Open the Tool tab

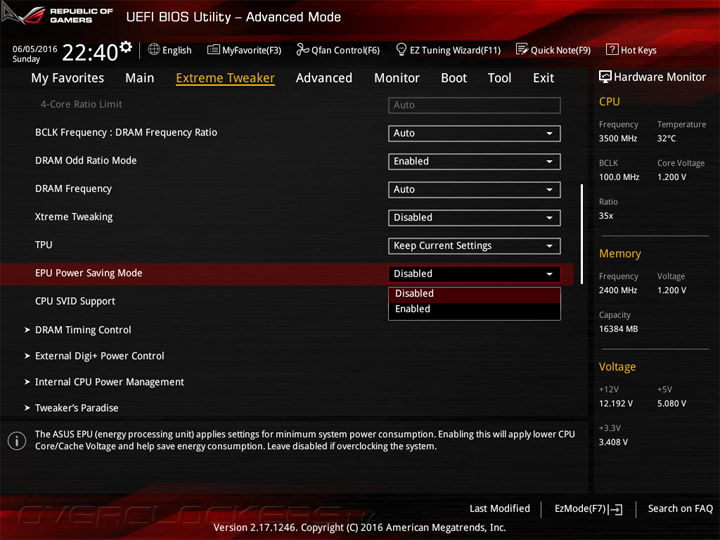click(499, 78)
